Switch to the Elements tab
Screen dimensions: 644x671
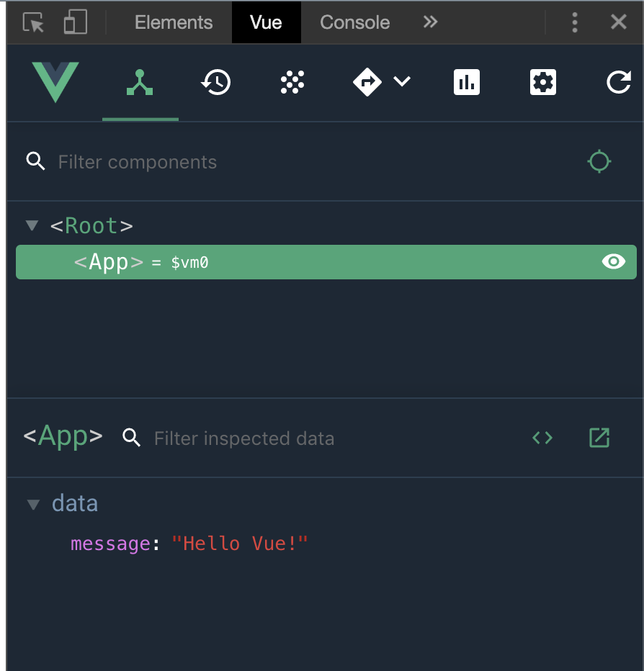pyautogui.click(x=174, y=22)
